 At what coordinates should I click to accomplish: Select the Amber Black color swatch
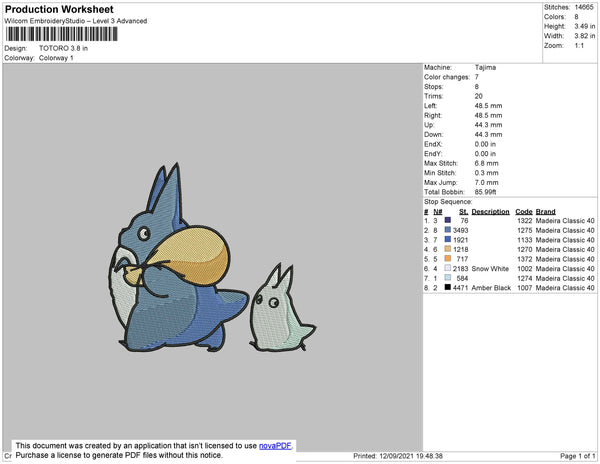[447, 287]
